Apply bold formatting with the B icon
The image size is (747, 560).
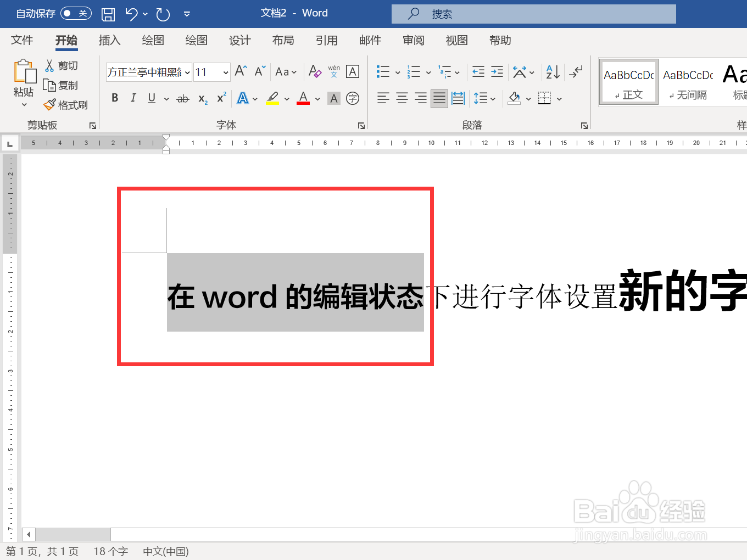[115, 98]
